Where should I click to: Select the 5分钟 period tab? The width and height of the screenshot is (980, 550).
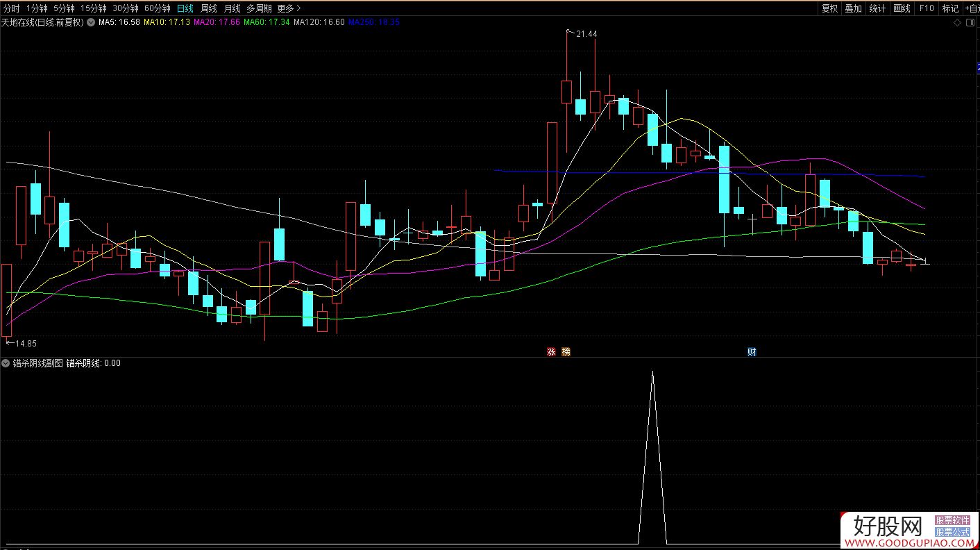pyautogui.click(x=64, y=8)
